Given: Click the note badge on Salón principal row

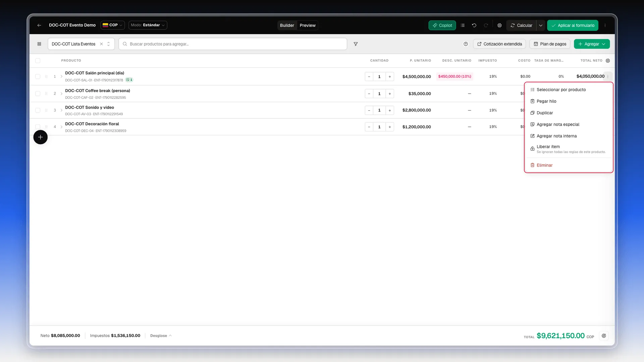Looking at the screenshot, I should click(129, 80).
